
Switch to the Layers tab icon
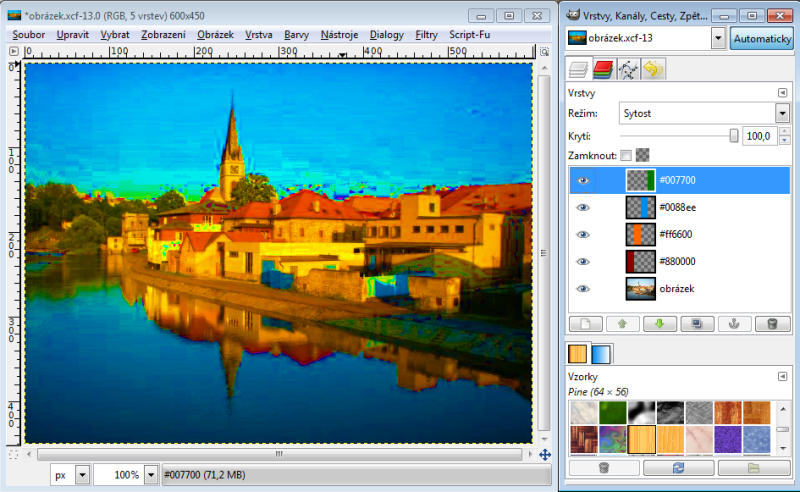click(x=579, y=69)
